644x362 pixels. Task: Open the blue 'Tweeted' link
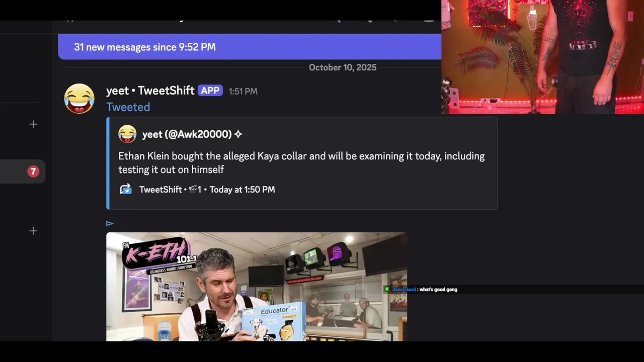click(128, 107)
